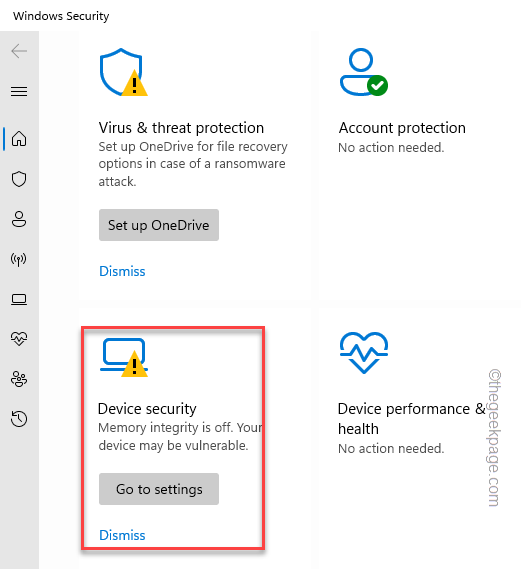Click 'No action needed.' under Device performance
Screen dimensions: 521x569
pos(391,449)
